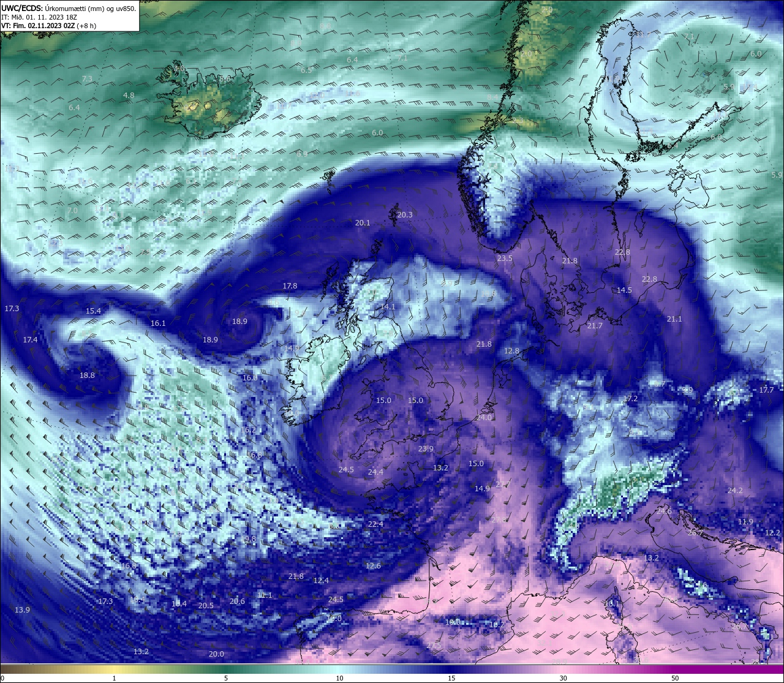This screenshot has height=683, width=784.
Task: Click the map value 18.8
Action: pos(87,375)
